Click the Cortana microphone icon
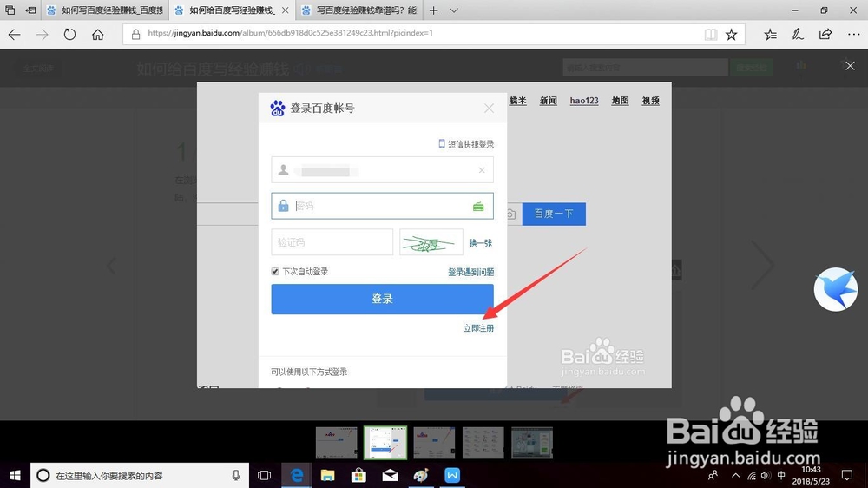Viewport: 868px width, 488px height. pyautogui.click(x=236, y=475)
